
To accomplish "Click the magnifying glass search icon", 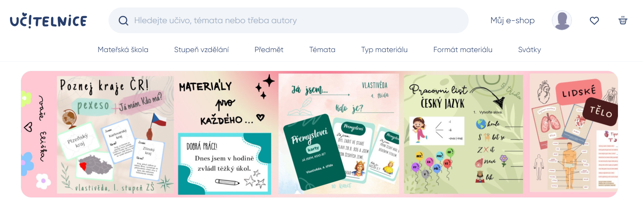I will pos(124,21).
